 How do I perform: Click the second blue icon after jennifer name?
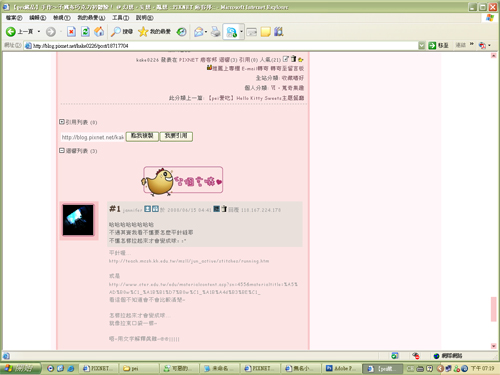[x=156, y=209]
